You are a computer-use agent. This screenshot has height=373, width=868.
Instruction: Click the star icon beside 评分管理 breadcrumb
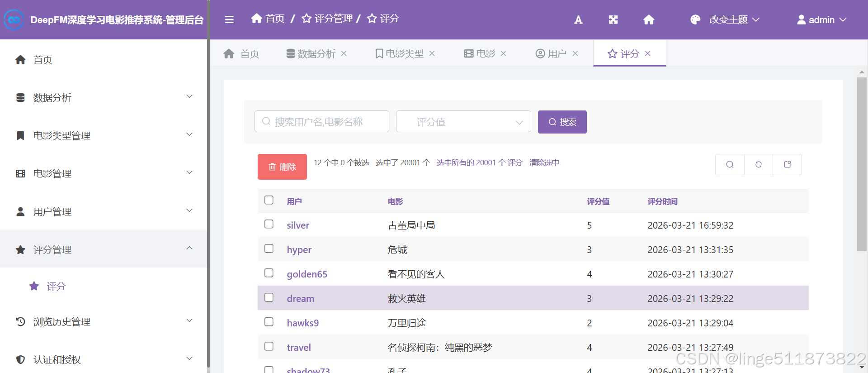[x=307, y=19]
